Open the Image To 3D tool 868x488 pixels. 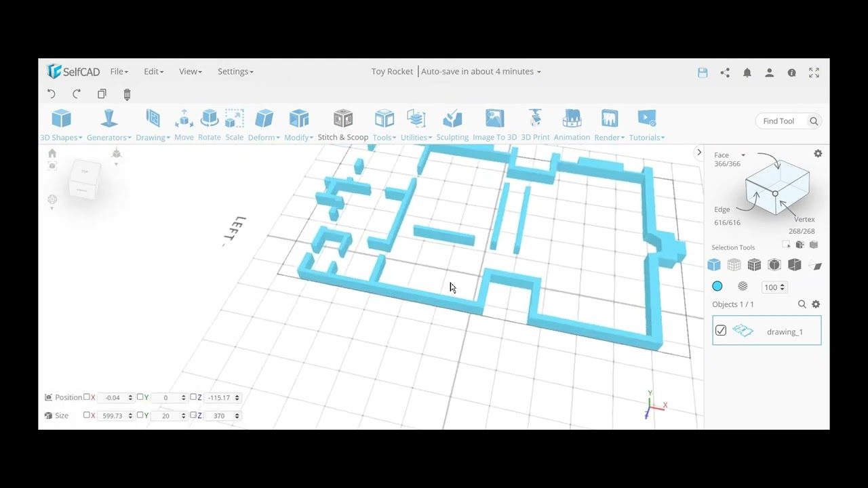tap(494, 125)
